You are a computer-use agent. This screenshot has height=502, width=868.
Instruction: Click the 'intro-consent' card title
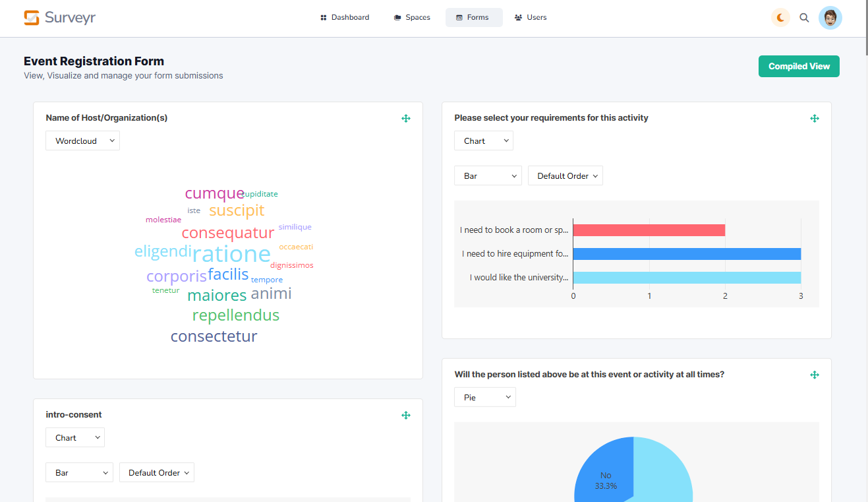point(74,415)
